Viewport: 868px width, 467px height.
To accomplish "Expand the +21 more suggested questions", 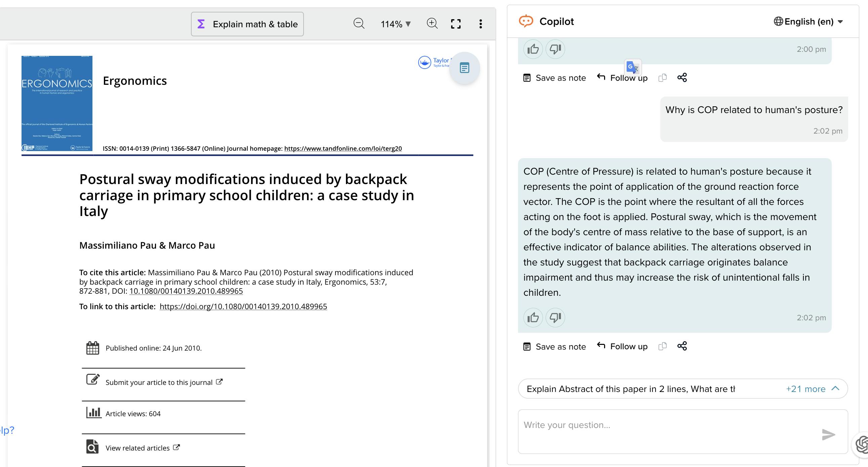I will 813,389.
